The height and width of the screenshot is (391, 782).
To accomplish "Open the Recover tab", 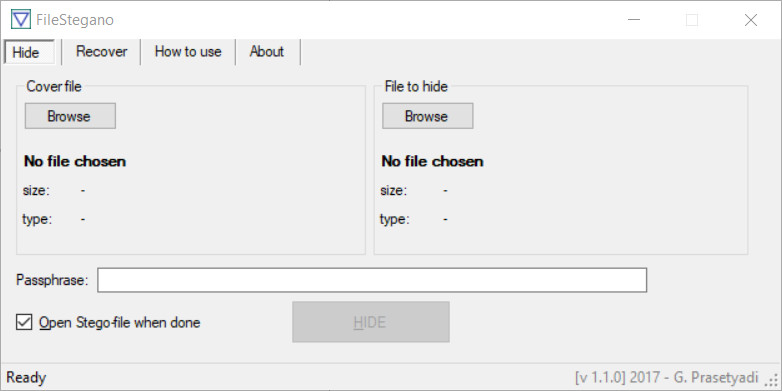I will point(101,52).
